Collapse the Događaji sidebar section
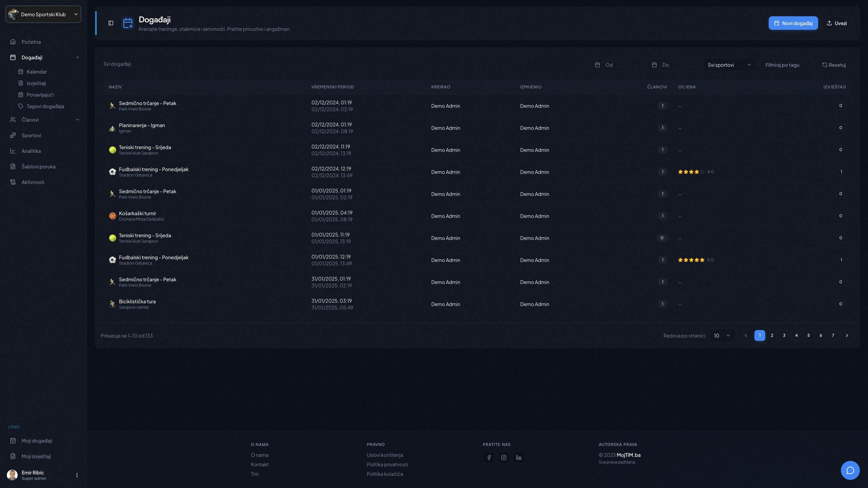The image size is (868, 488). [78, 57]
